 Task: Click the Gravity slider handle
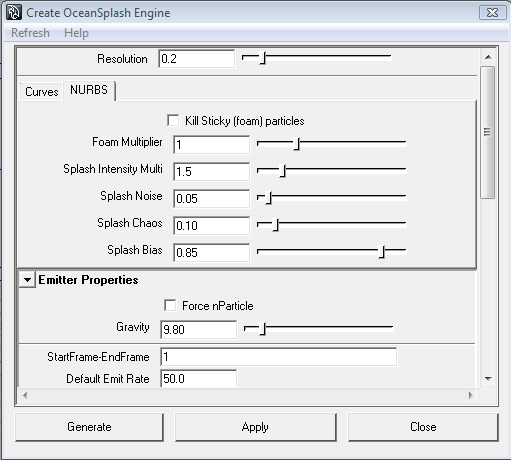pyautogui.click(x=263, y=329)
